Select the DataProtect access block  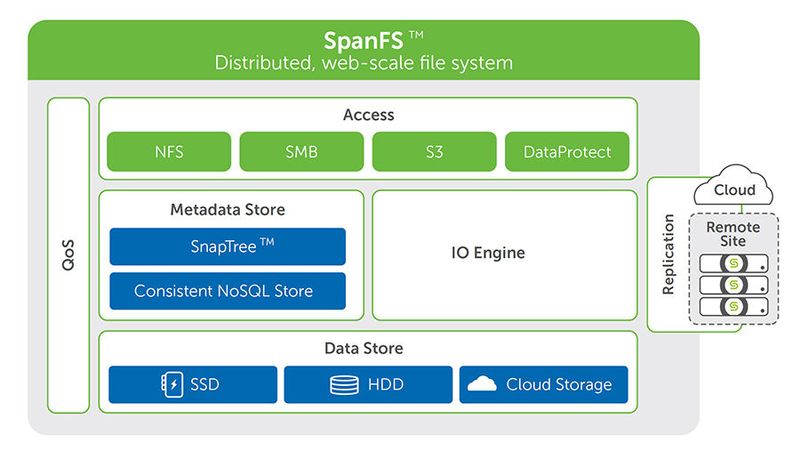point(567,151)
